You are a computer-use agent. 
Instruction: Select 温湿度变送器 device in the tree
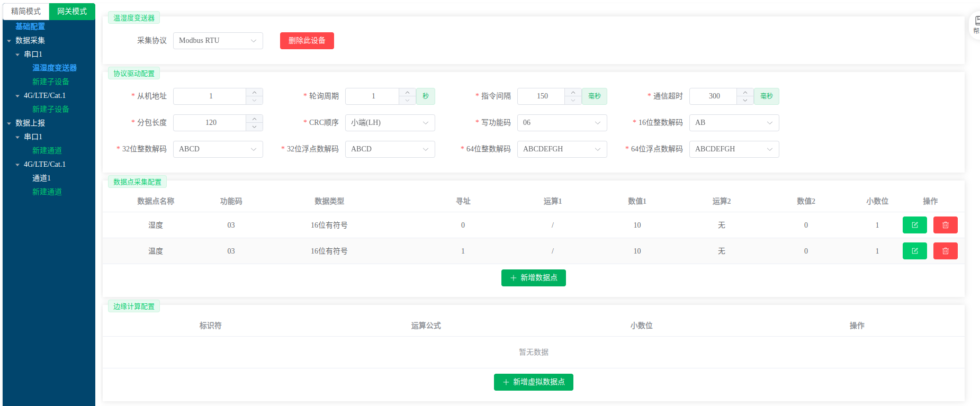(55, 68)
